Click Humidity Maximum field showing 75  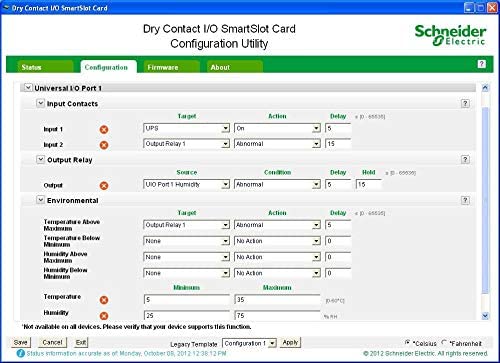[277, 315]
